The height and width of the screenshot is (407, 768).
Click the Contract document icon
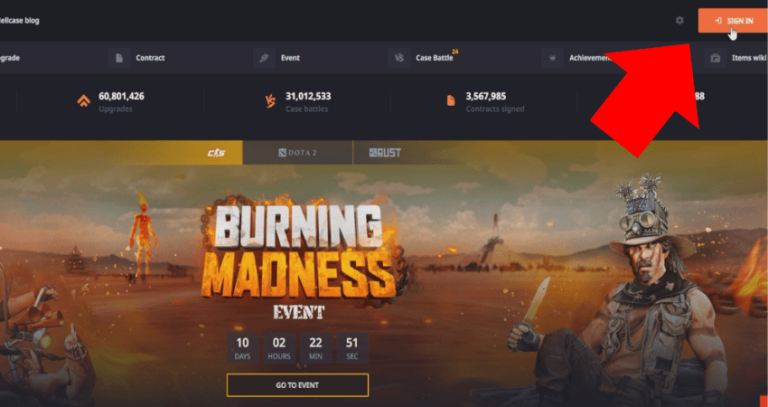[119, 58]
